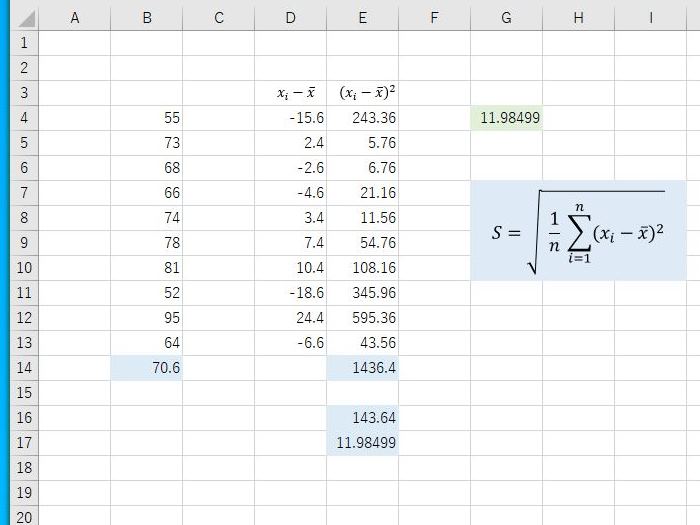This screenshot has width=700, height=525.
Task: Click deviation cell 3.4
Action: (291, 218)
